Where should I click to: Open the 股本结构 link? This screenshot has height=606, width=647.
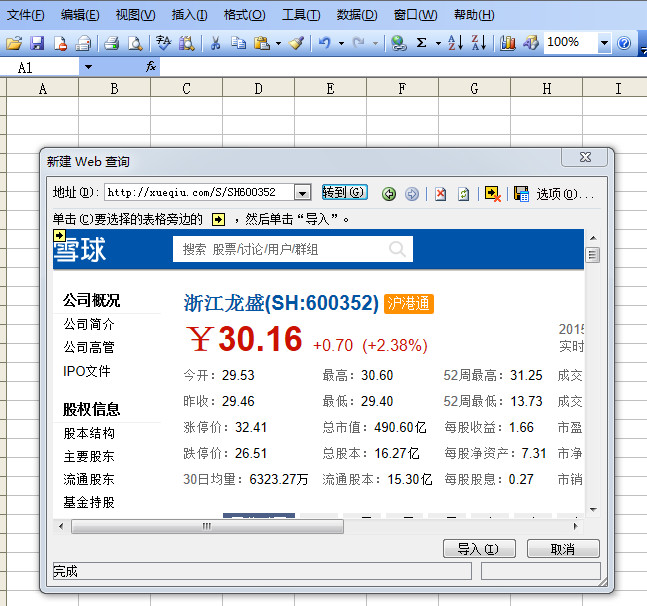(89, 433)
